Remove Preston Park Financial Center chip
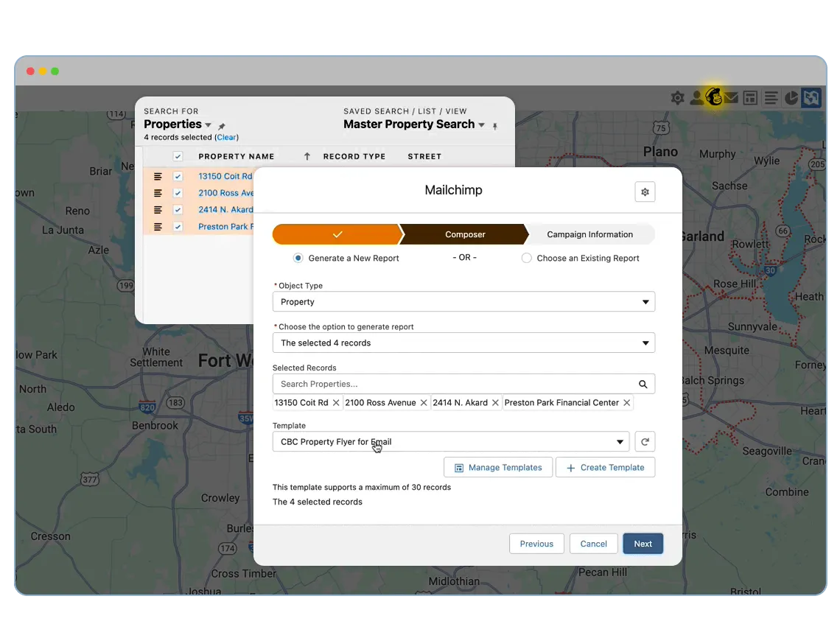The width and height of the screenshot is (840, 638). pos(627,403)
